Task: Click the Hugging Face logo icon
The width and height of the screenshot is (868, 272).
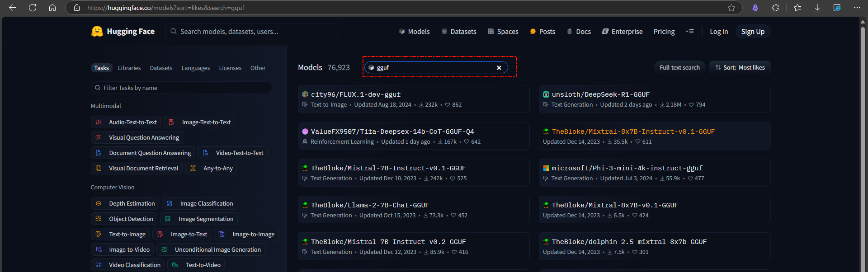Action: pos(97,31)
